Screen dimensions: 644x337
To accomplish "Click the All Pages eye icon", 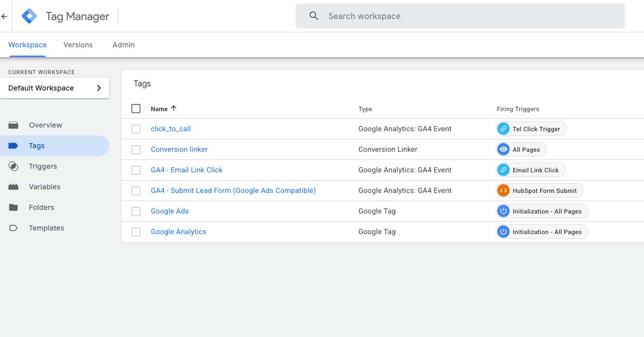I will 503,150.
